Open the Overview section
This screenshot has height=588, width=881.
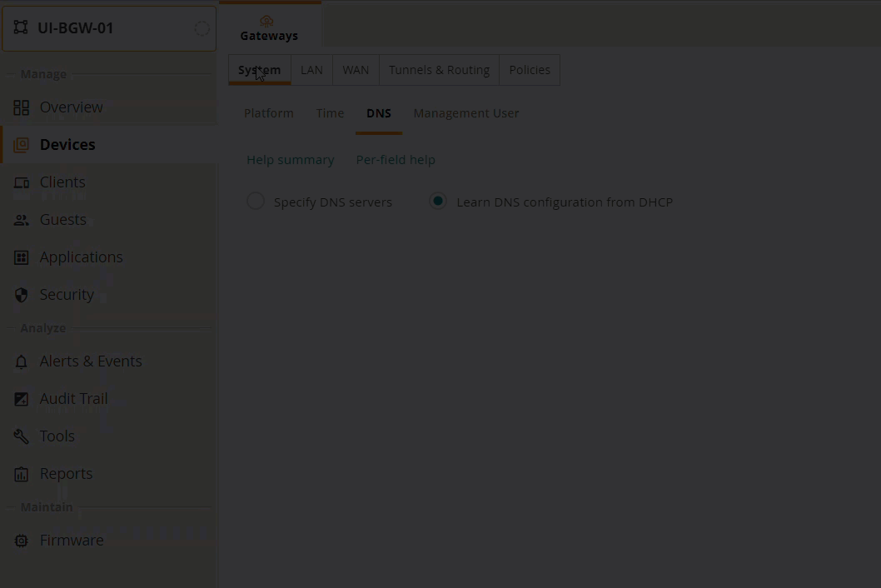(71, 107)
